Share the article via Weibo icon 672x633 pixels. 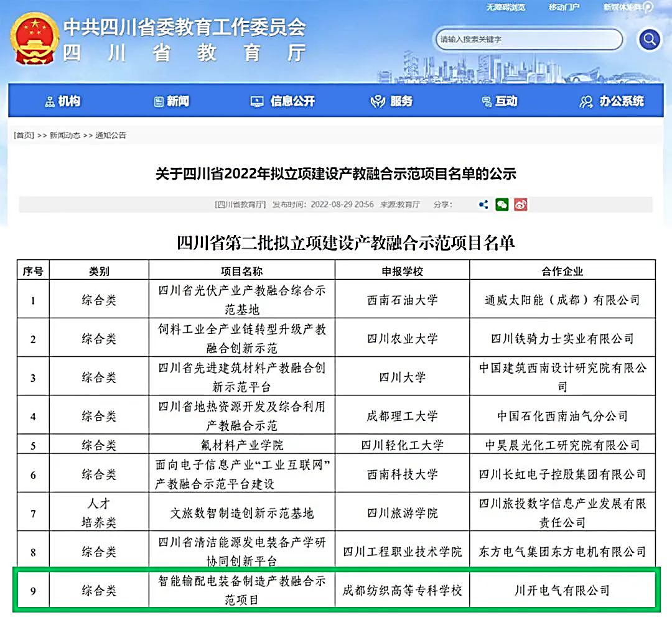click(x=521, y=205)
